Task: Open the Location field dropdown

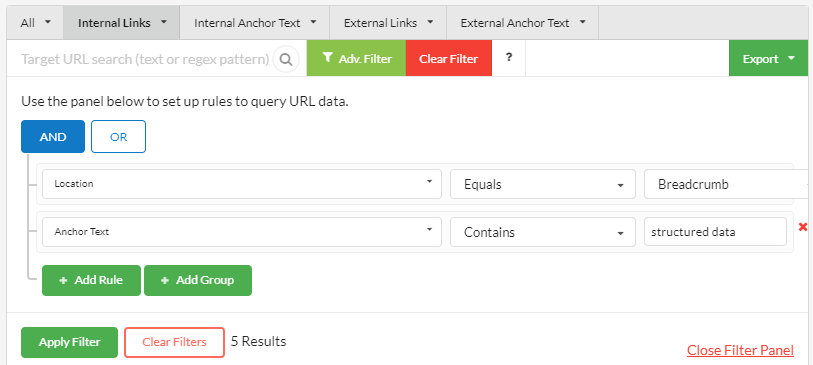Action: (242, 184)
